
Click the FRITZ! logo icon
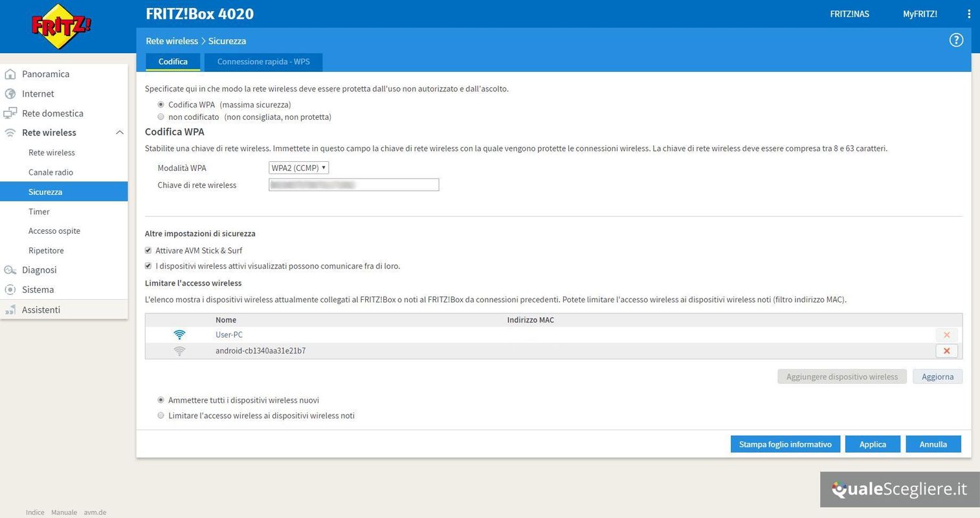pos(61,27)
